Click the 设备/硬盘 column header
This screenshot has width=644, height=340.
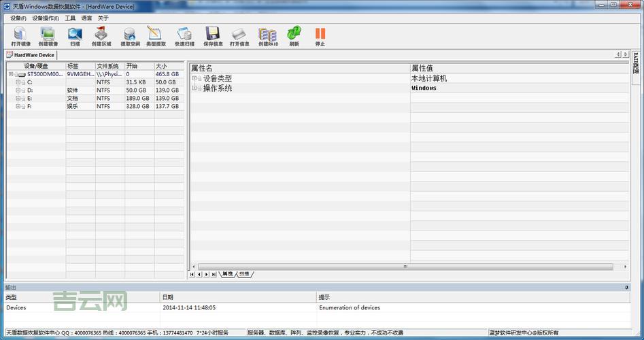point(36,66)
